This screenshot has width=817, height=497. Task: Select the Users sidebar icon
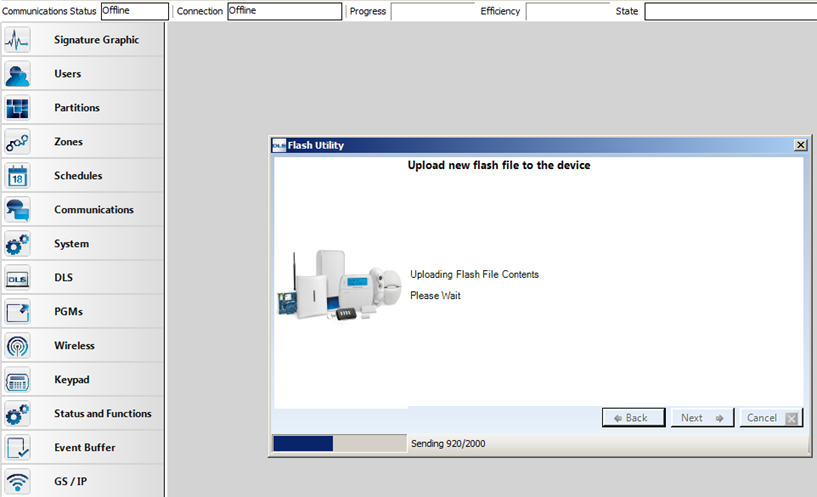18,74
